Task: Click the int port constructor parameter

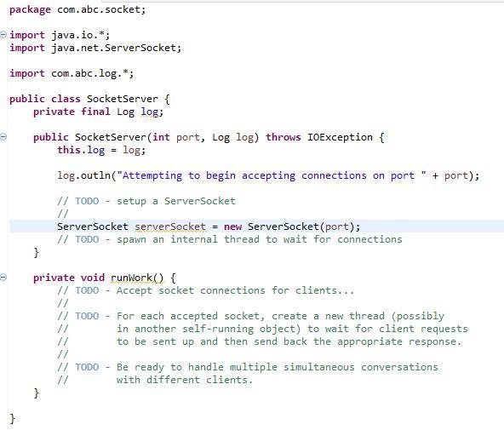Action: pyautogui.click(x=176, y=138)
